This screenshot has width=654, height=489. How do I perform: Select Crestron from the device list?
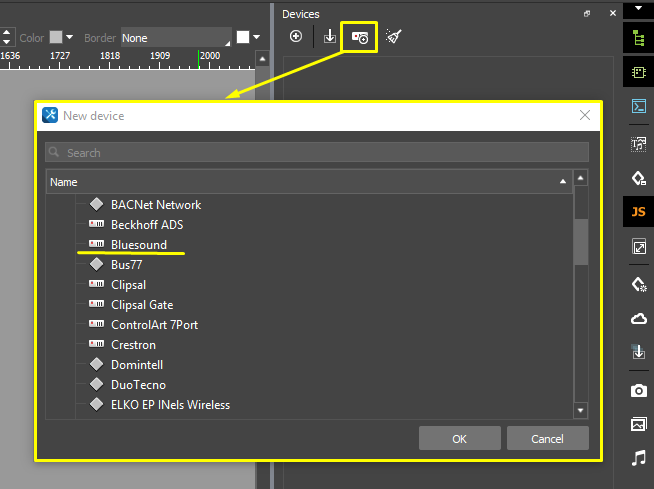click(133, 345)
